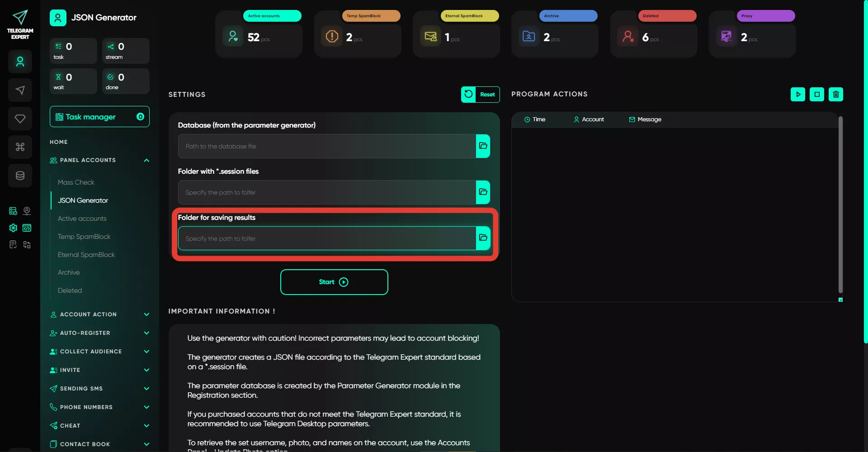
Task: Click the Proxy card icon
Action: [726, 36]
